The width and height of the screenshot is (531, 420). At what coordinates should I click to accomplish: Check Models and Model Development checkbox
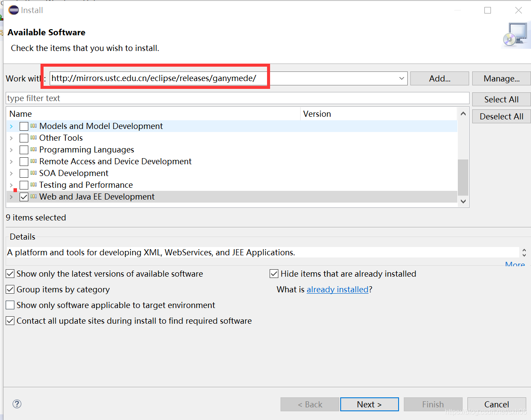point(24,126)
